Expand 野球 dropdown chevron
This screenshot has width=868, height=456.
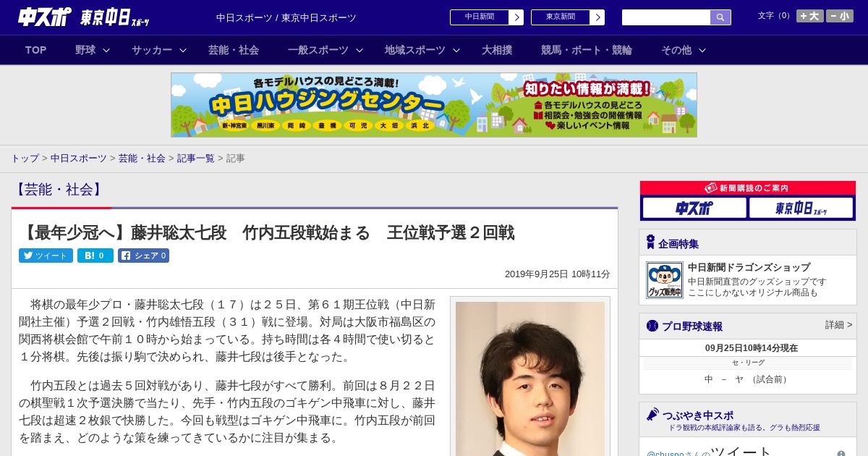click(106, 50)
